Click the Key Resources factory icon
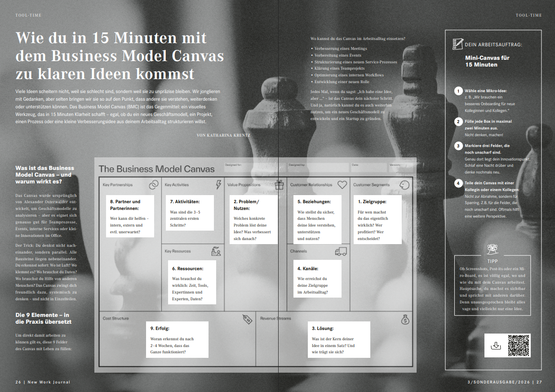This screenshot has height=392, width=555. [x=216, y=251]
